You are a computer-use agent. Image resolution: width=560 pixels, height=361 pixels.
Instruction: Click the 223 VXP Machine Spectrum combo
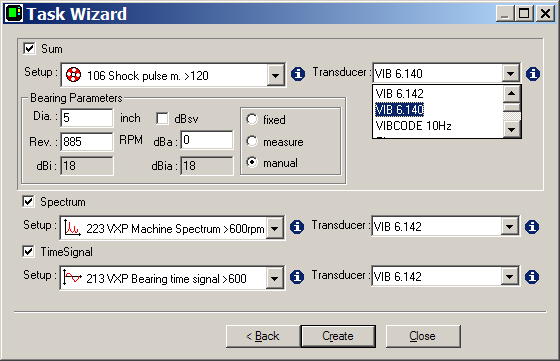coord(172,228)
